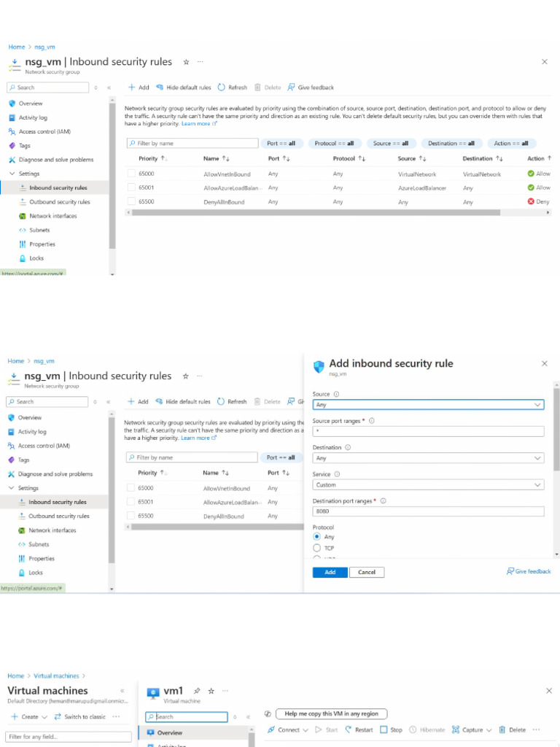Select Overview in the vm1 menu
The image size is (560, 747).
click(x=194, y=732)
